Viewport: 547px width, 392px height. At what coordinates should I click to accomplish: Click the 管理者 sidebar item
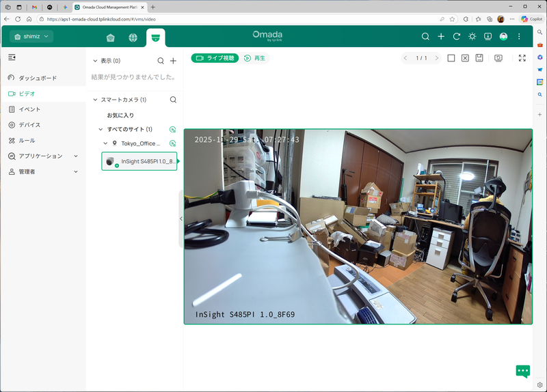point(43,172)
